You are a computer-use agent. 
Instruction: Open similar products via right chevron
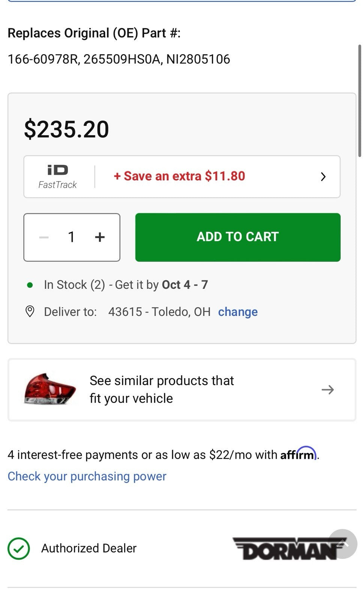[328, 390]
